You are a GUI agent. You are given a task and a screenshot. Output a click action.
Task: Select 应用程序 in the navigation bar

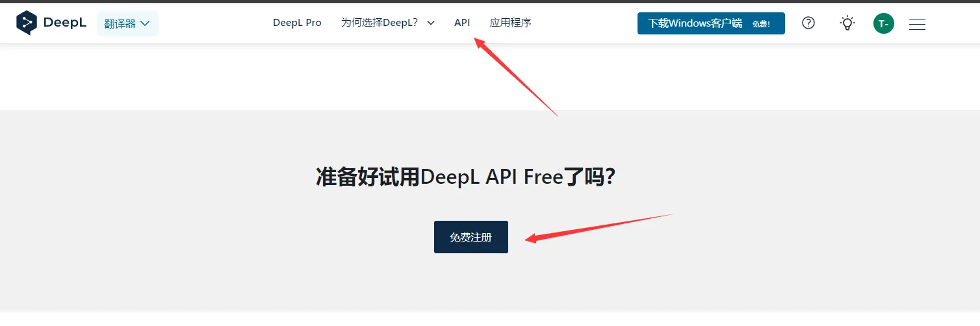pos(510,23)
